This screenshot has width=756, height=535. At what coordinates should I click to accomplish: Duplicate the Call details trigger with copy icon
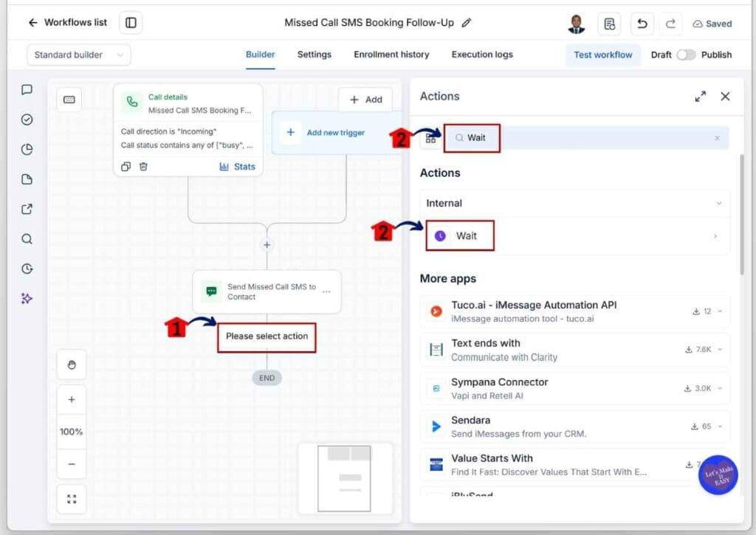pos(126,166)
